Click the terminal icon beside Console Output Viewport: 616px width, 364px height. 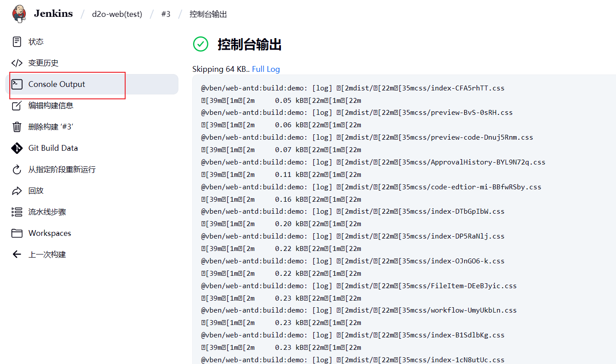(x=17, y=84)
